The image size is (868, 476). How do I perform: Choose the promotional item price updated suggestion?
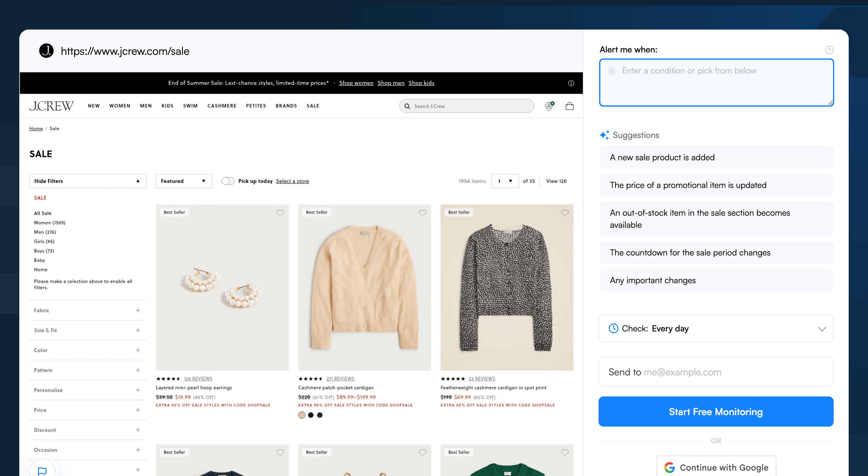(716, 185)
